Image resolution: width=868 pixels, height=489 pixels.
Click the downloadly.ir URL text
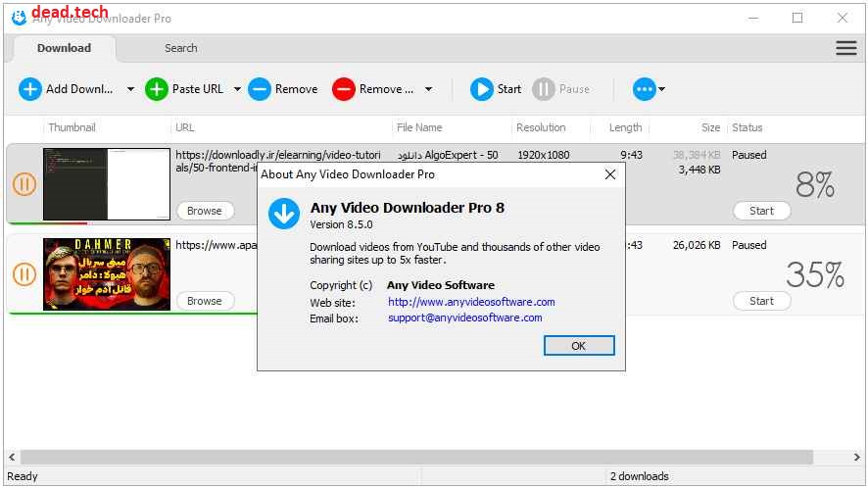click(278, 161)
